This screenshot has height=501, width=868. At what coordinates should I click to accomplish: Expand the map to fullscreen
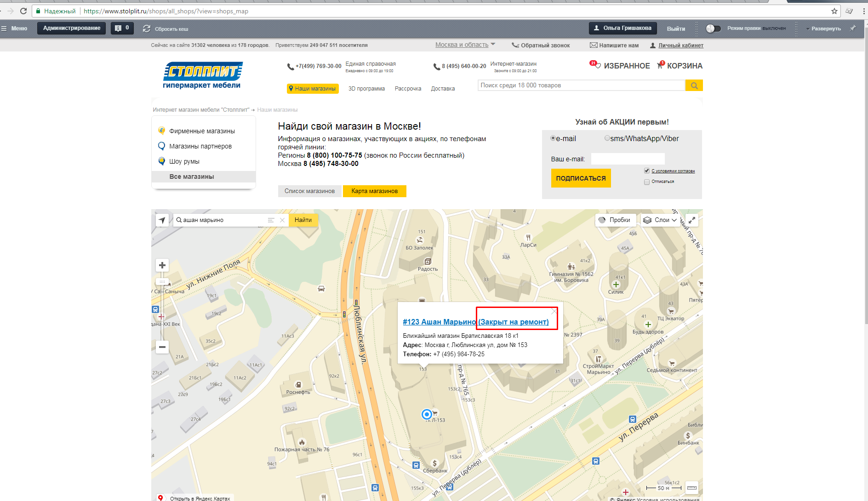(692, 220)
